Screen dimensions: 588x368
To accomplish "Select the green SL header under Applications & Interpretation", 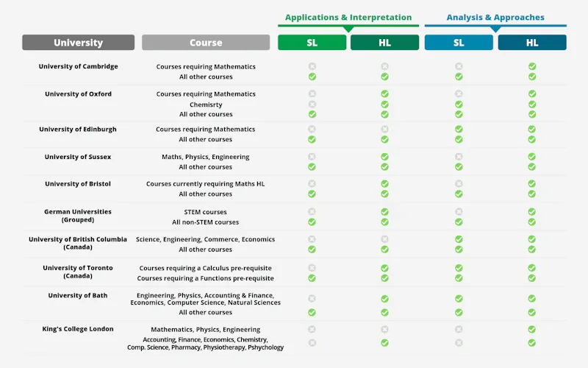I will (312, 43).
